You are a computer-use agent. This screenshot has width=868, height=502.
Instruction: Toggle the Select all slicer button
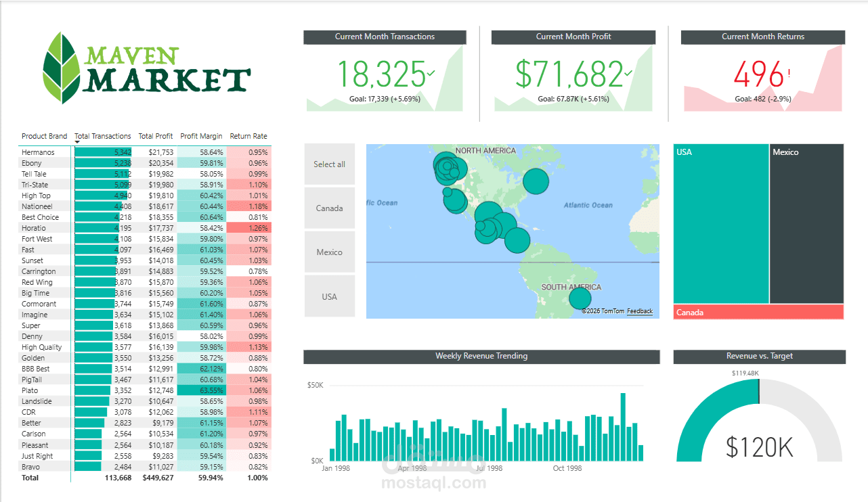(329, 164)
